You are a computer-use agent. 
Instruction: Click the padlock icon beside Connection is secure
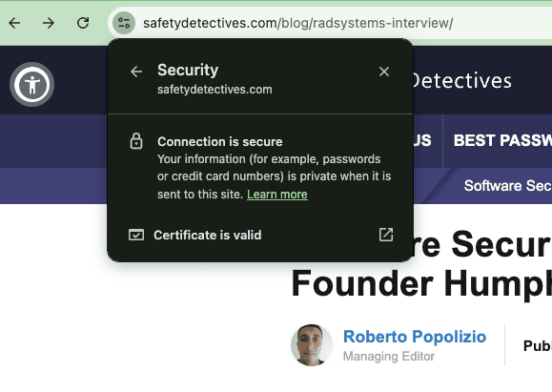[136, 141]
